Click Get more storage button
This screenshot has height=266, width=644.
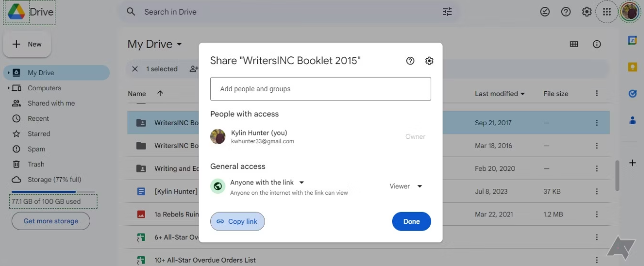(51, 221)
